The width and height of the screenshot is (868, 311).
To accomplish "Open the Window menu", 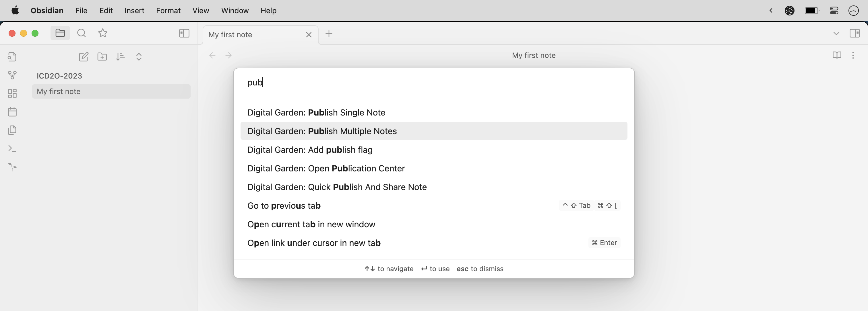I will point(235,10).
